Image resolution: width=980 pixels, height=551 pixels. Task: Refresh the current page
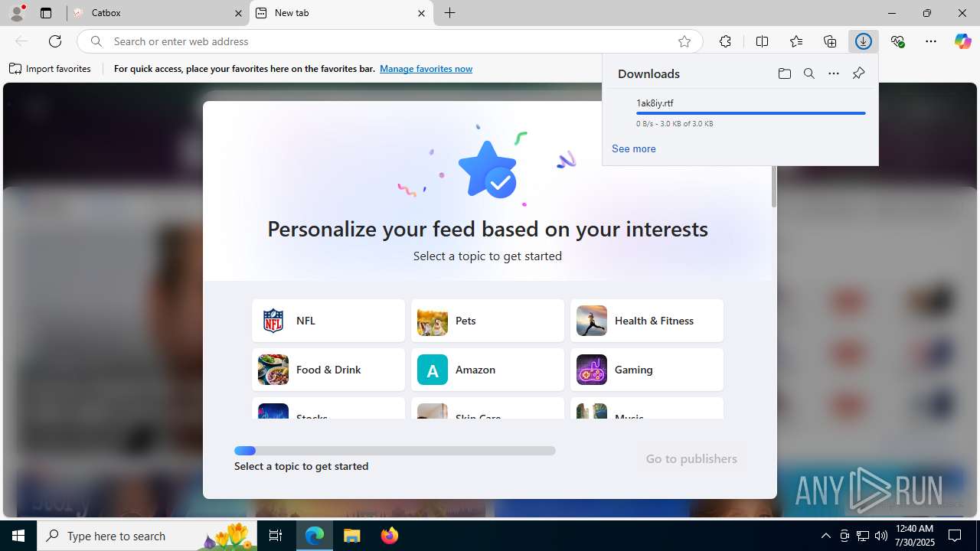(55, 41)
